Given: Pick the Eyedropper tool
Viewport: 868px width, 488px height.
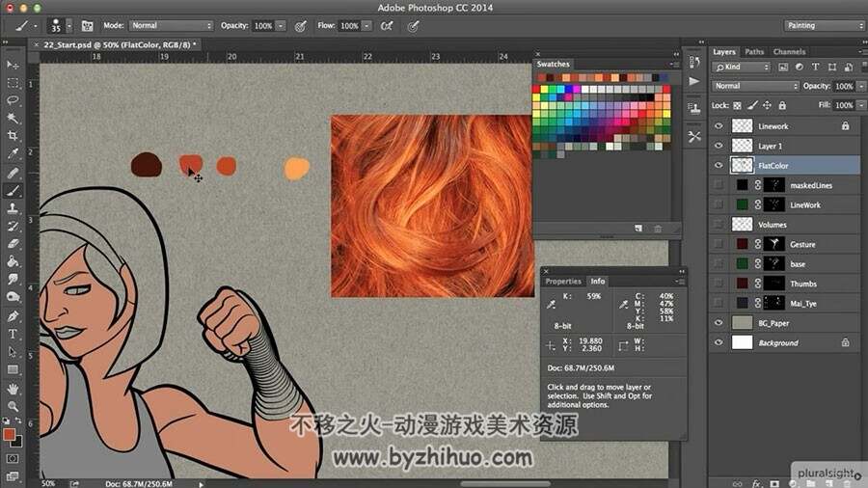Looking at the screenshot, I should (x=13, y=153).
